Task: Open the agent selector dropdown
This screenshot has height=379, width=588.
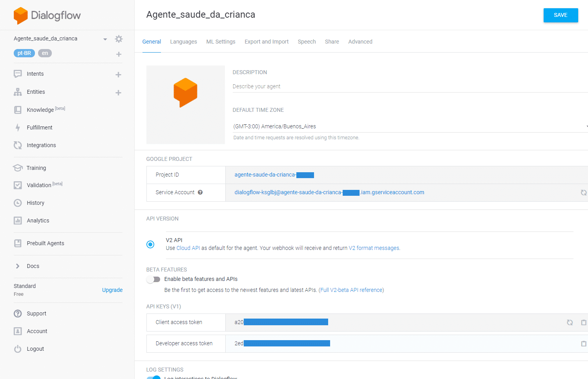Action: [x=105, y=38]
